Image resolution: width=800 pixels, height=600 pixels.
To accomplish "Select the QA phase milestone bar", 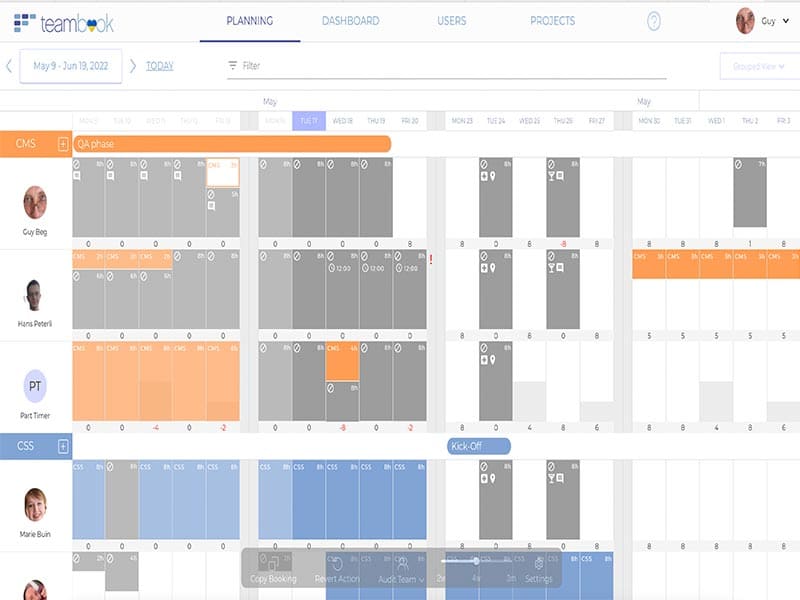I will [x=232, y=144].
